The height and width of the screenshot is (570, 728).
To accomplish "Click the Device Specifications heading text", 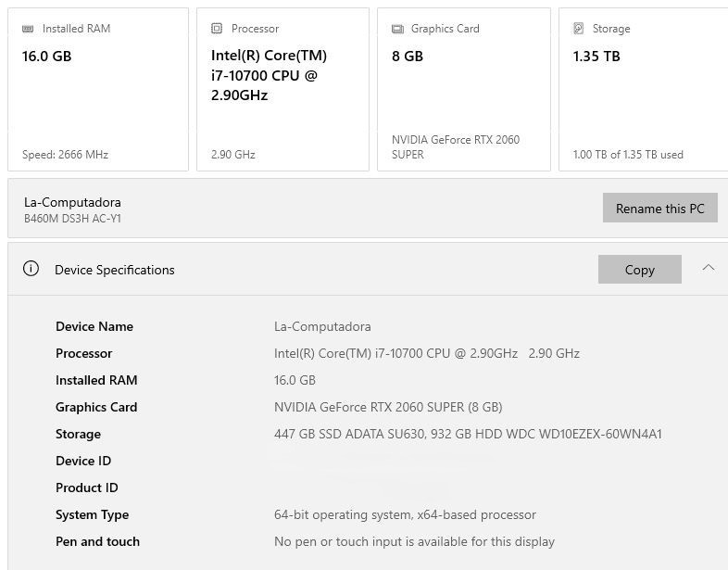I will pyautogui.click(x=115, y=270).
